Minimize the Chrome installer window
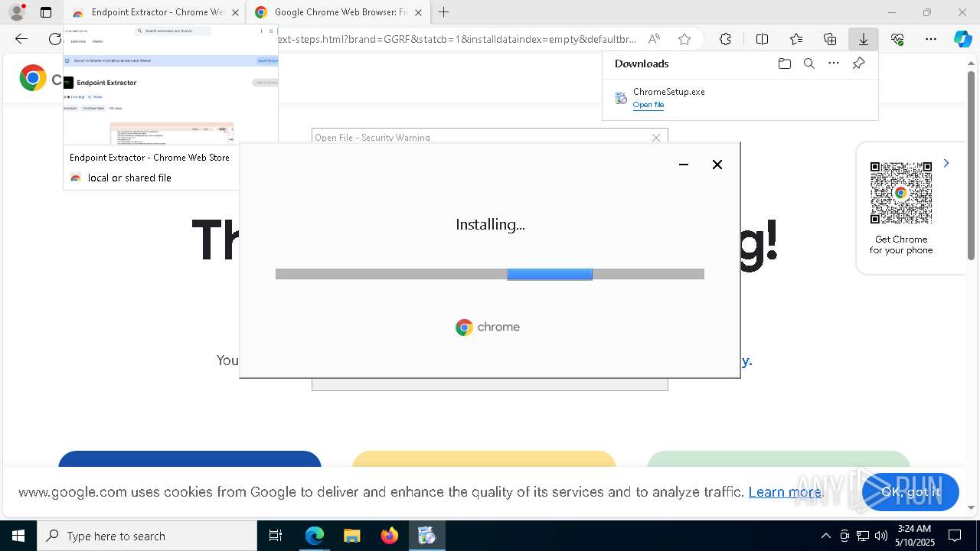980x551 pixels. pos(684,165)
